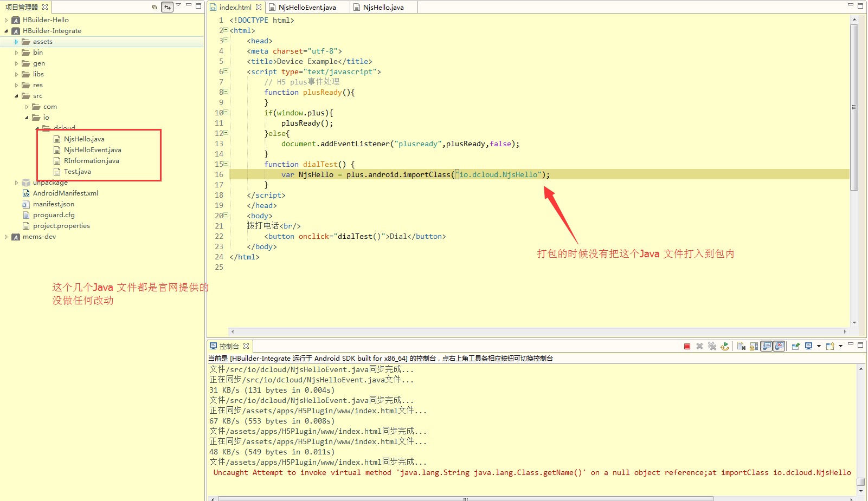The width and height of the screenshot is (868, 501).
Task: Click Remove Launch gray X icon in console
Action: 699,347
